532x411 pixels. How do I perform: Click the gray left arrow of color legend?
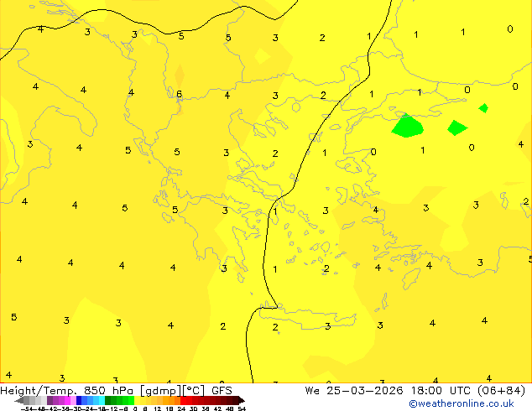click(x=18, y=400)
